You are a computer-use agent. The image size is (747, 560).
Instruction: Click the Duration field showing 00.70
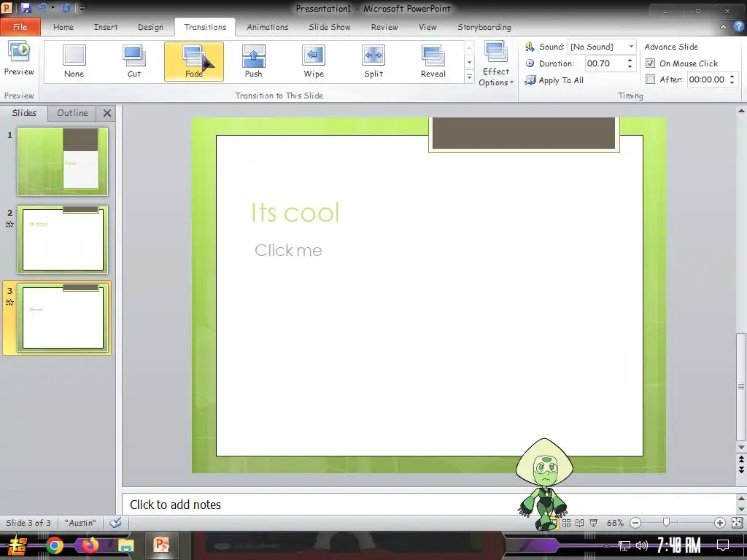pos(605,63)
